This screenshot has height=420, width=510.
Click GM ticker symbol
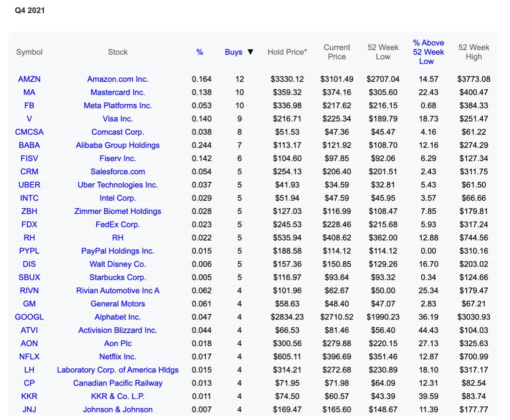(29, 304)
